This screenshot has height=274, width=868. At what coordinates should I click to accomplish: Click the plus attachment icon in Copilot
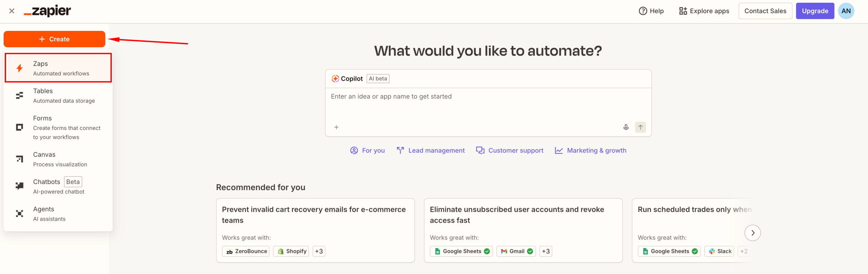(x=336, y=127)
